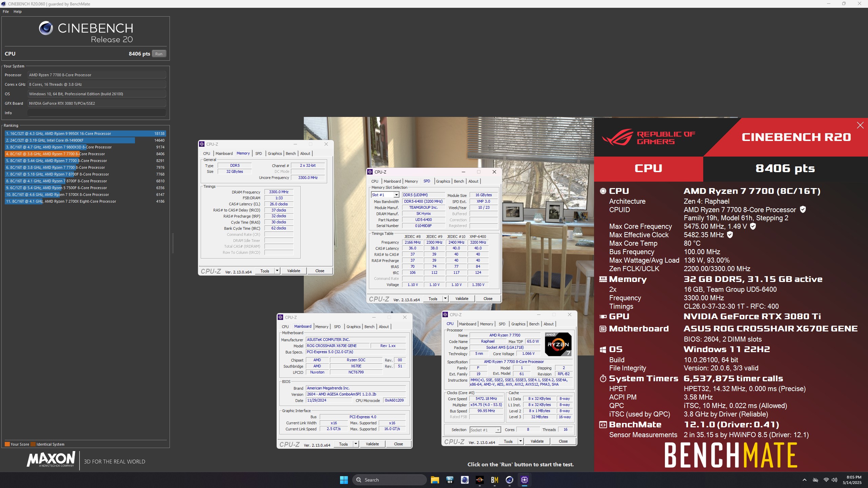
Task: Click the OneDrive tray icon
Action: tap(815, 480)
